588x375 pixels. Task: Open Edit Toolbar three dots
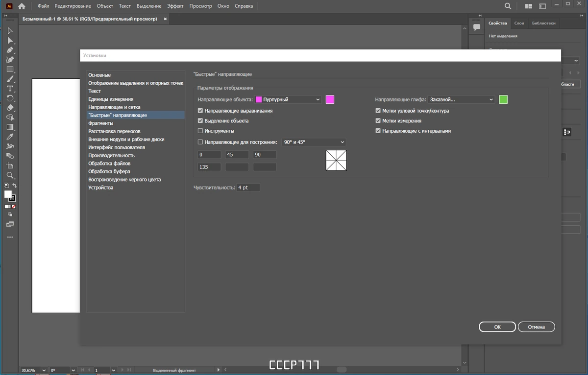point(10,237)
